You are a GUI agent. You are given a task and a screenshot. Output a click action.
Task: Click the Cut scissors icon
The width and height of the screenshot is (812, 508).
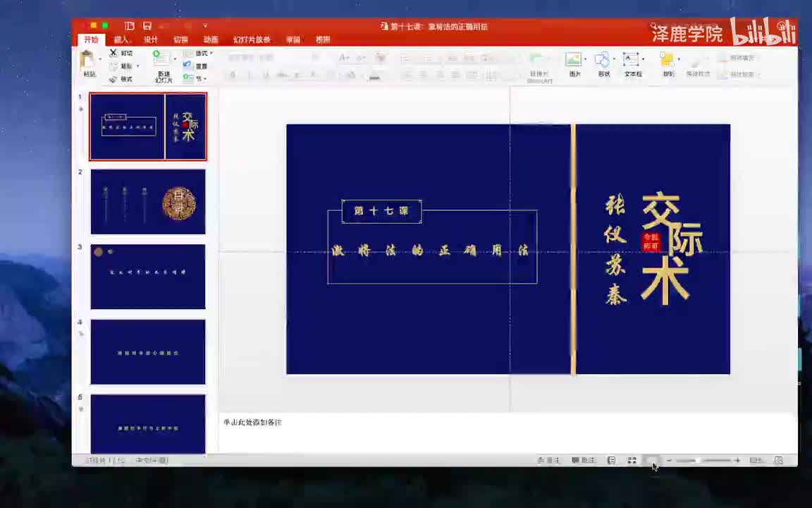(113, 53)
